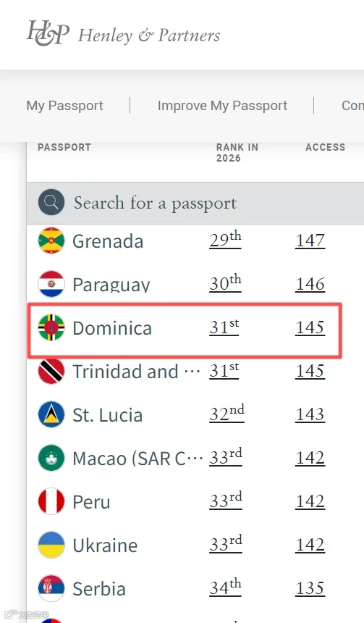The width and height of the screenshot is (364, 623).
Task: Focus the Search for a passport field
Action: pos(195,203)
